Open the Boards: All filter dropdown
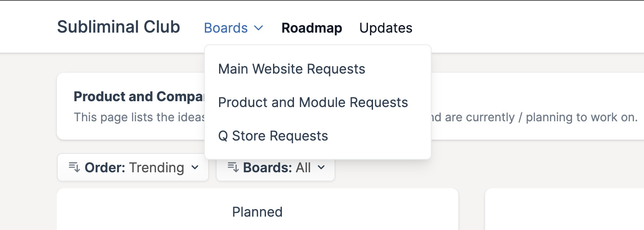 276,167
